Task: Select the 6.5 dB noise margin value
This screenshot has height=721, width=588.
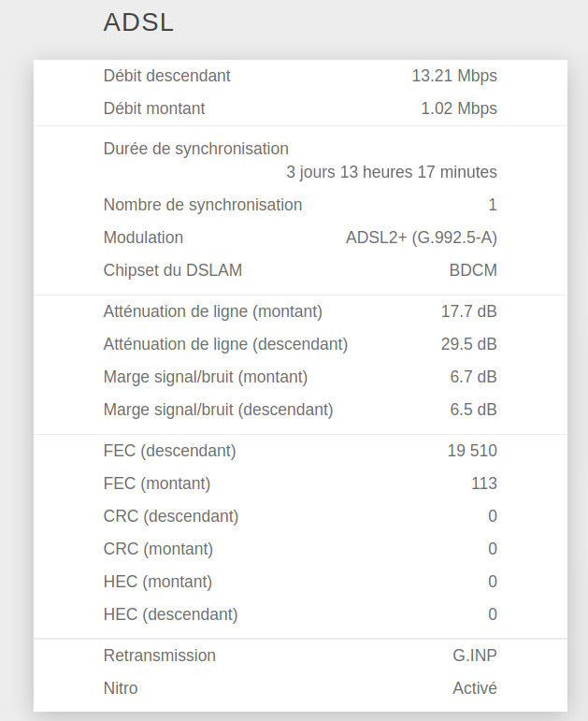Action: point(473,410)
